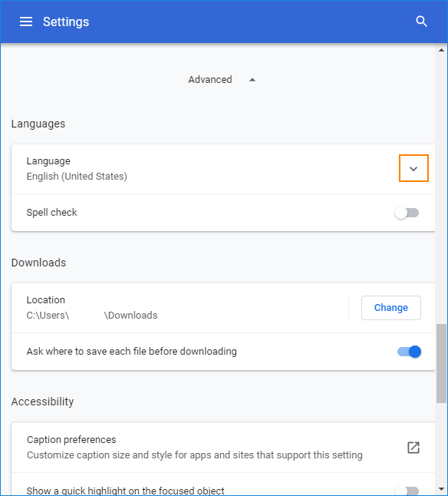The width and height of the screenshot is (448, 496).
Task: Open Caption preferences external link icon
Action: click(413, 448)
